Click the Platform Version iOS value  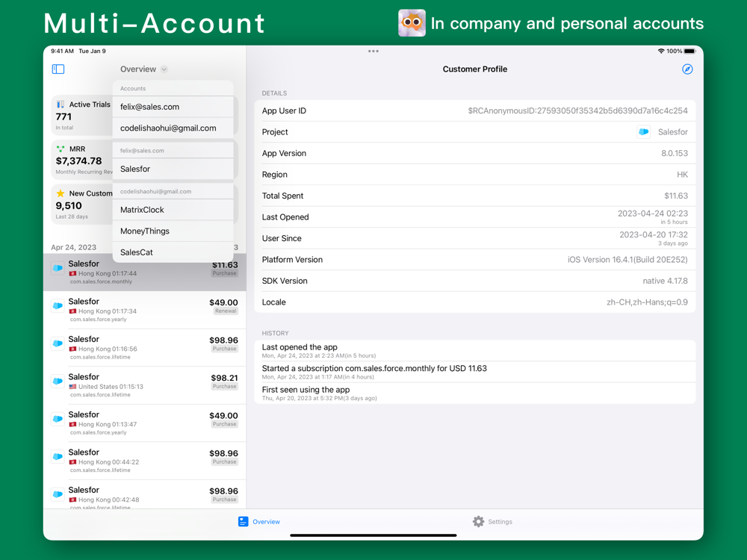(x=627, y=260)
